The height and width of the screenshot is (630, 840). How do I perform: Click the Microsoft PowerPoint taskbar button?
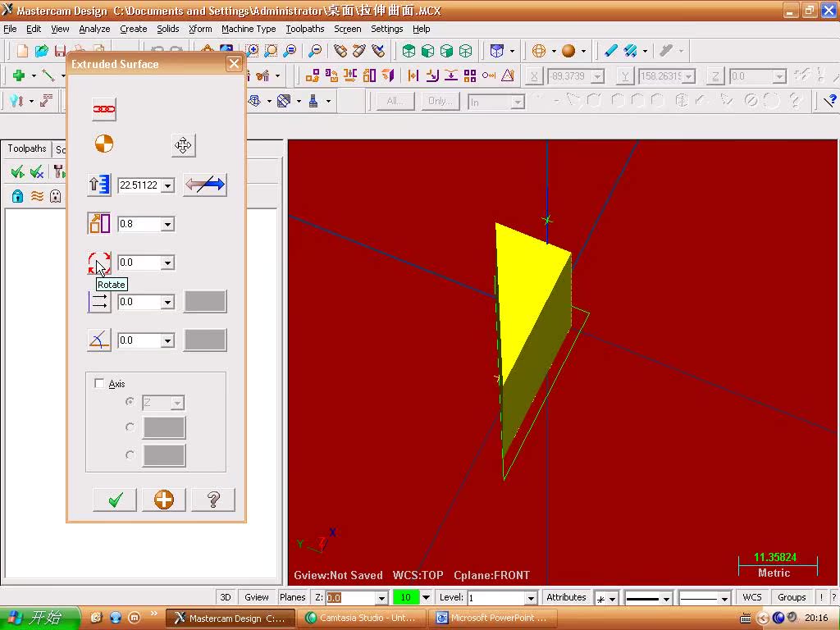pyautogui.click(x=494, y=618)
